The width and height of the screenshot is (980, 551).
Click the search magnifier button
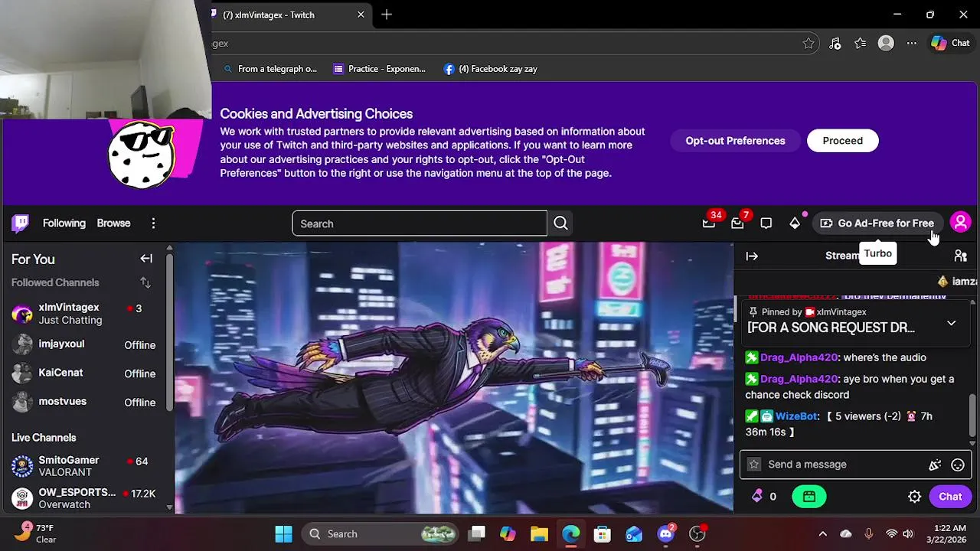coord(560,223)
